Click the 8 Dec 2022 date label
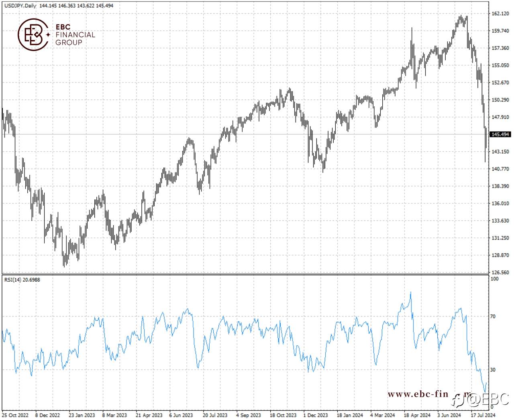The height and width of the screenshot is (420, 514). (x=47, y=415)
